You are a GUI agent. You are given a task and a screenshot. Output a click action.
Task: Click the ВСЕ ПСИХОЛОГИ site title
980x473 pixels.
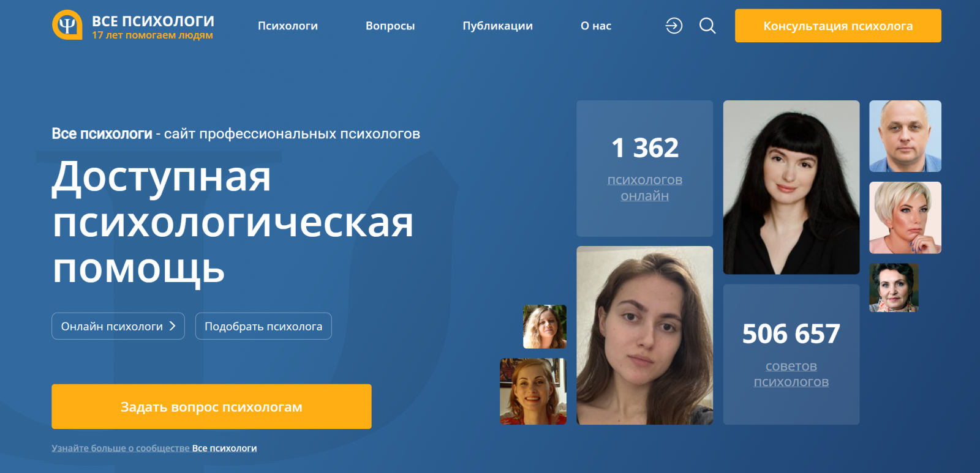coord(153,21)
